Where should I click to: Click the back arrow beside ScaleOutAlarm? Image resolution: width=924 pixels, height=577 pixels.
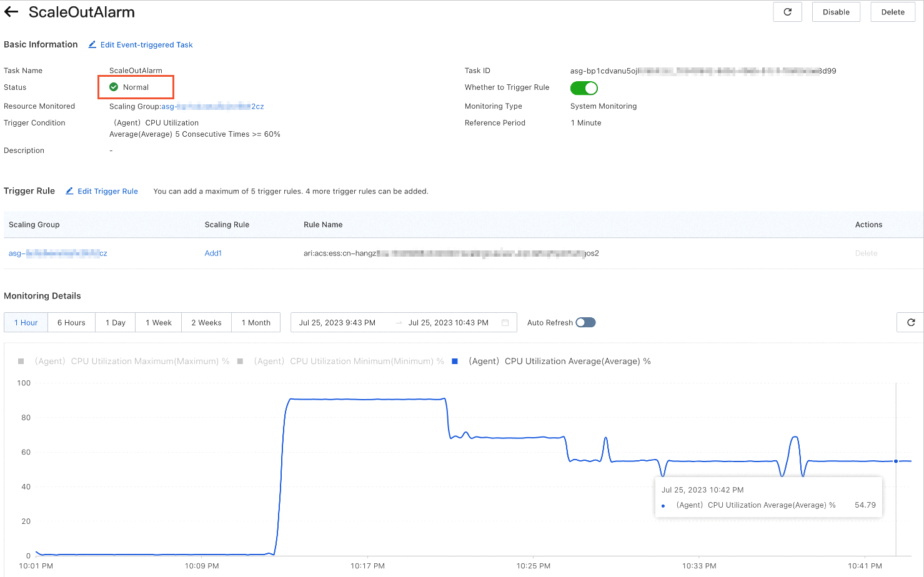point(11,12)
